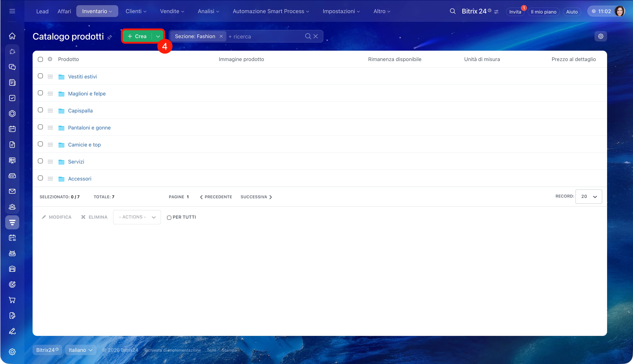Enable the PER TUTTI checkbox

click(169, 218)
